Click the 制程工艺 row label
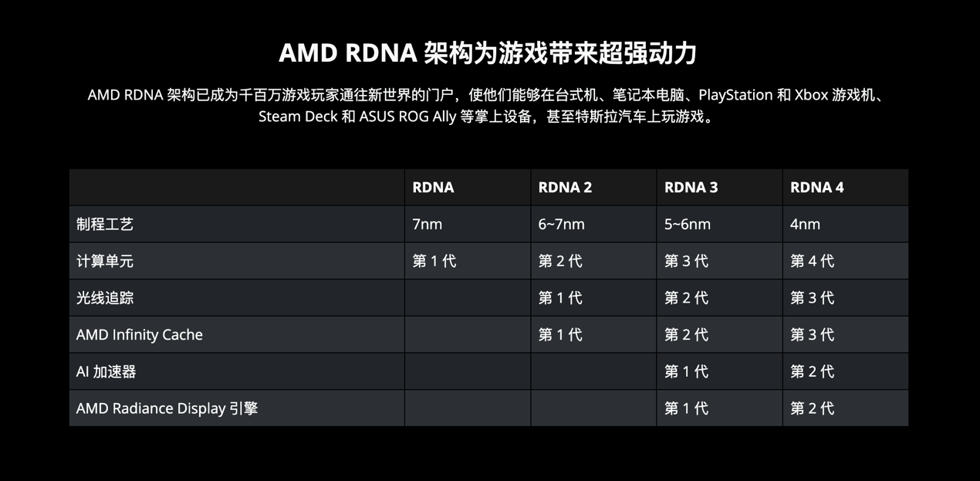Screen dimensions: 980x481 coord(105,224)
